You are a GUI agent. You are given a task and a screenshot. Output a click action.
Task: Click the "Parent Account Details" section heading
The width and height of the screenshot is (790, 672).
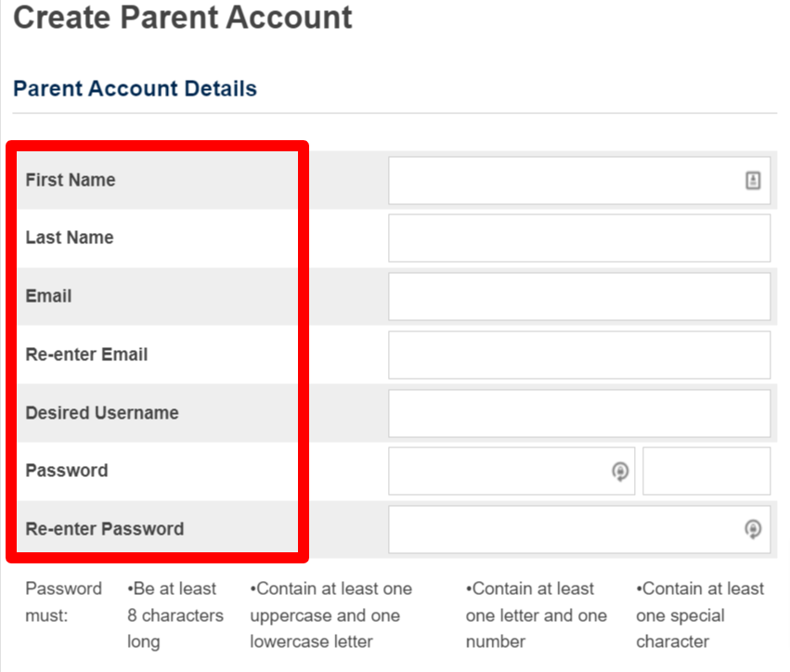tap(135, 89)
